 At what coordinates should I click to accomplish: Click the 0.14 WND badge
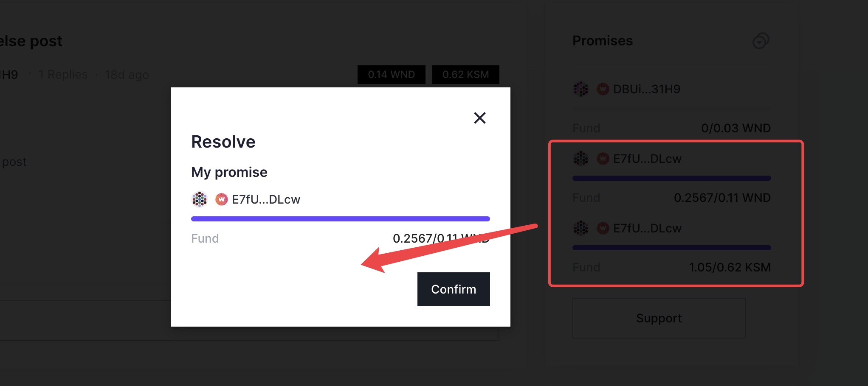(x=391, y=74)
